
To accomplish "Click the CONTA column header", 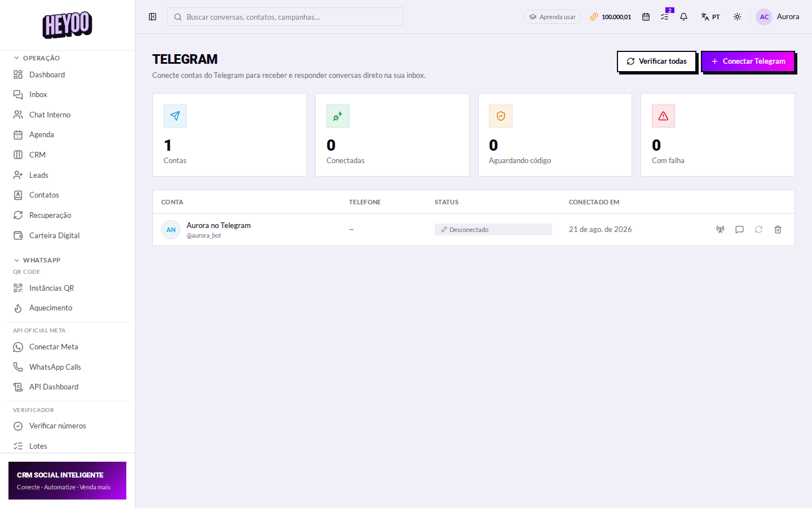I will point(172,202).
